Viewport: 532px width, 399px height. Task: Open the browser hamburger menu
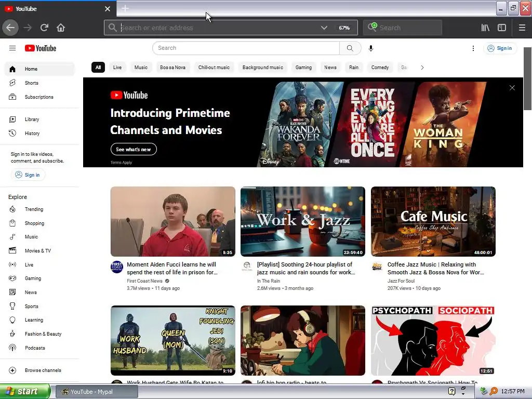tap(522, 28)
